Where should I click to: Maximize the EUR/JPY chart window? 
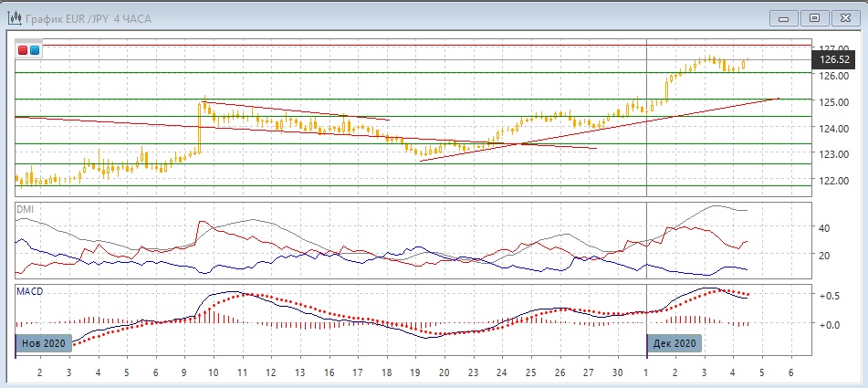pyautogui.click(x=815, y=16)
